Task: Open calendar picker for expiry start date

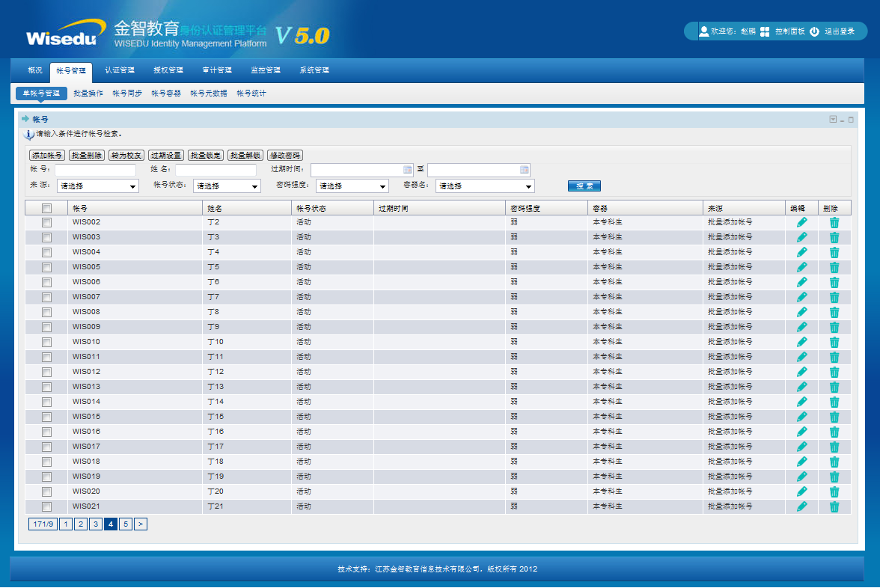Action: [408, 170]
